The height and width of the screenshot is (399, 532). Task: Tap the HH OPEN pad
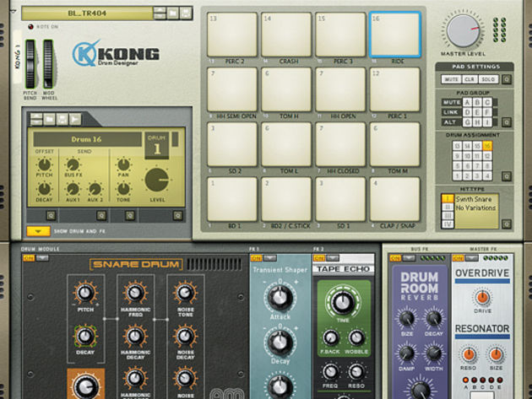pos(340,89)
